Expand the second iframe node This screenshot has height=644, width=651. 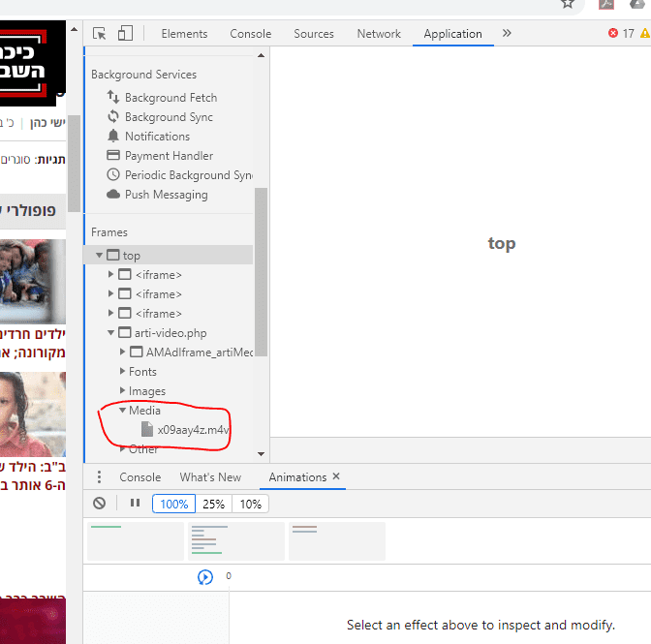pos(110,293)
